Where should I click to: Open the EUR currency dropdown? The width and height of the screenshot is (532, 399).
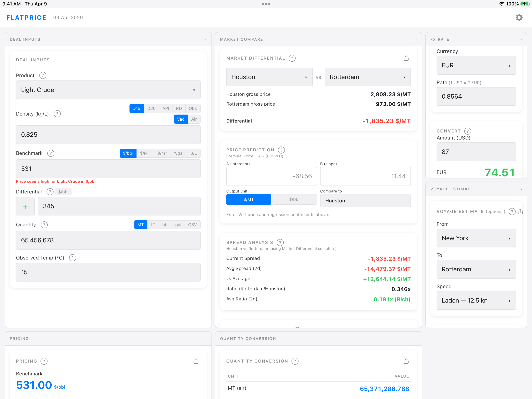[x=476, y=65]
